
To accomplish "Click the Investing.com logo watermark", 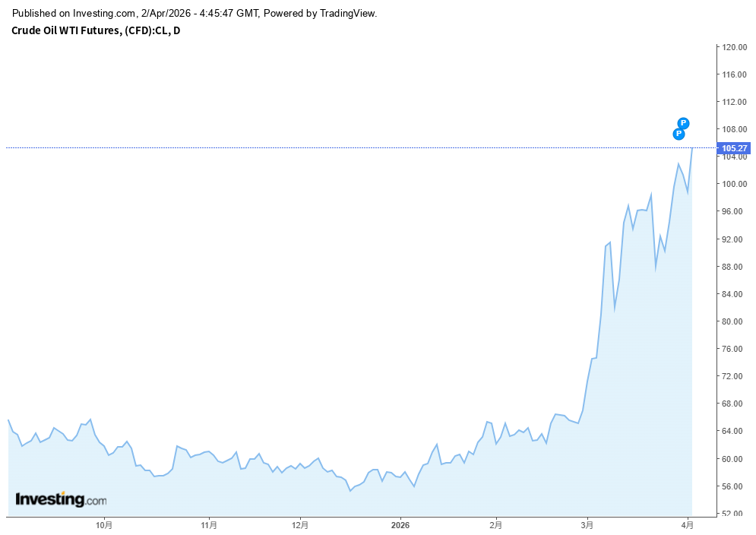I will [62, 500].
